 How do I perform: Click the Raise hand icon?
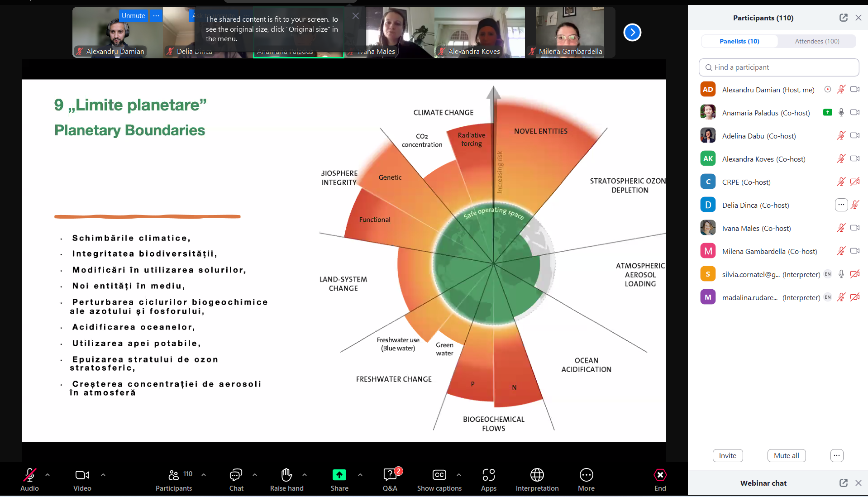coord(286,475)
